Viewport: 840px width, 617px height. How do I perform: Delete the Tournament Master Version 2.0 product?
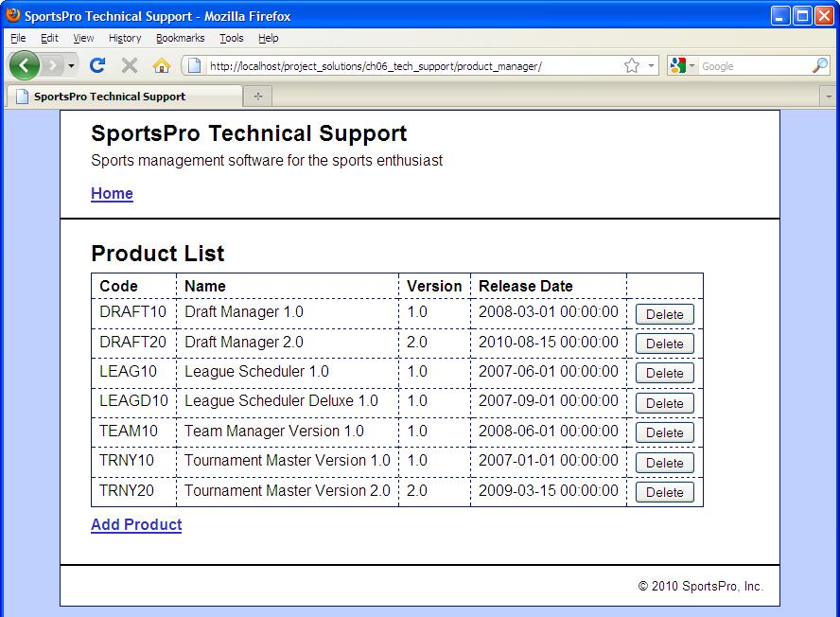coord(664,492)
